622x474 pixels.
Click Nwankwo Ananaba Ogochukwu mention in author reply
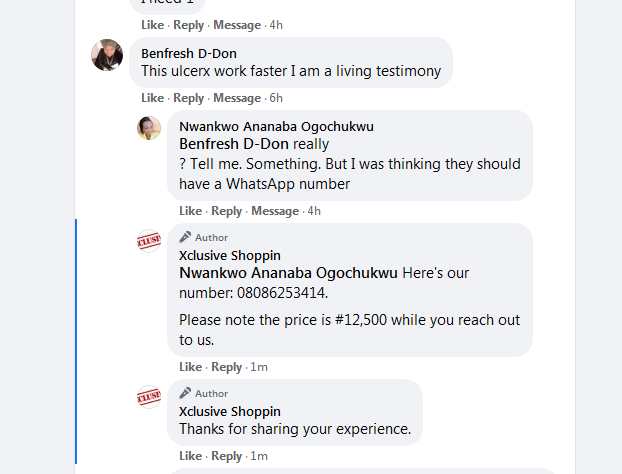(288, 273)
